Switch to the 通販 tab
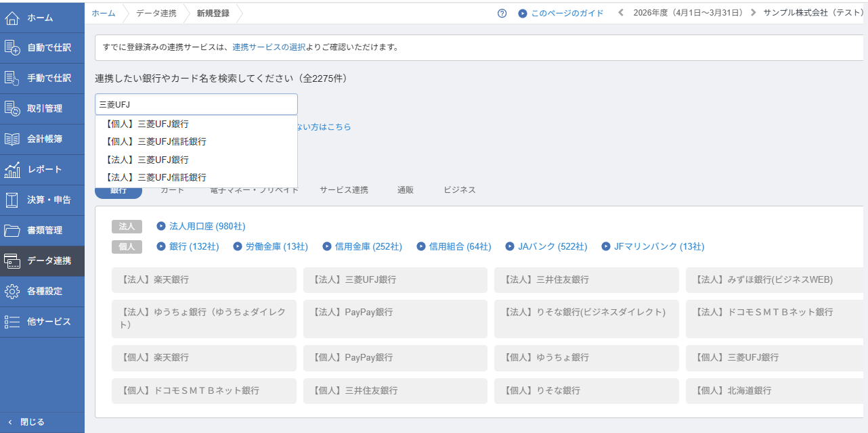Image resolution: width=868 pixels, height=433 pixels. pyautogui.click(x=406, y=190)
